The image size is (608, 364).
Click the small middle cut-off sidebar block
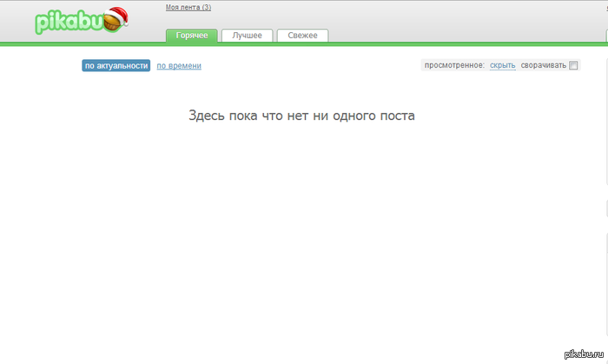tap(607, 208)
